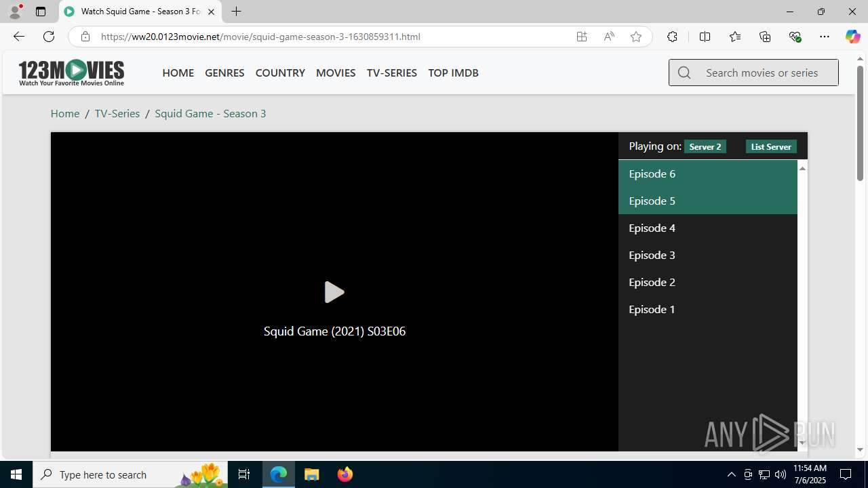
Task: Close the Watch Squid Game tab
Action: click(211, 12)
